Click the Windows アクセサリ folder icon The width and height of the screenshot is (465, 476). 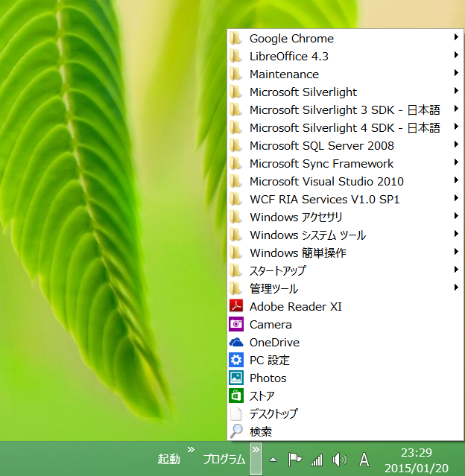[235, 217]
